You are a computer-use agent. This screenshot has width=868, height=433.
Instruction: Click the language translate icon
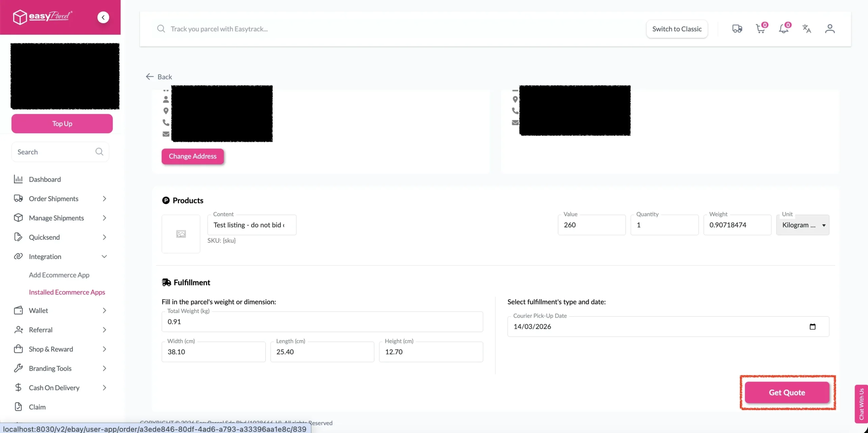tap(807, 29)
